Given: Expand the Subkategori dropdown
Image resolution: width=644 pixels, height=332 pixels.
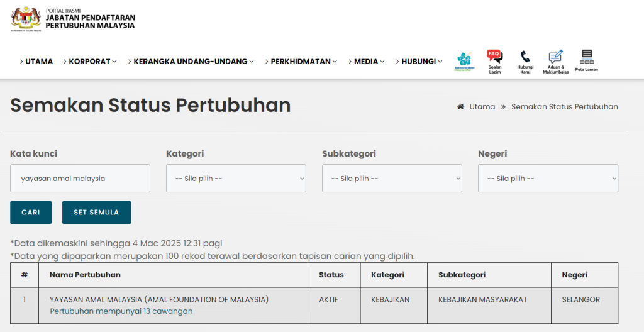Looking at the screenshot, I should coord(392,179).
